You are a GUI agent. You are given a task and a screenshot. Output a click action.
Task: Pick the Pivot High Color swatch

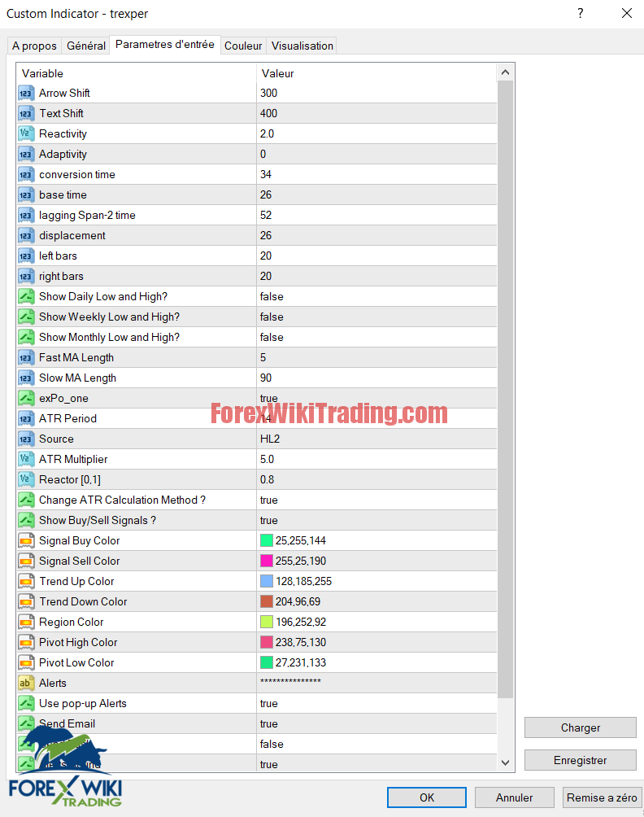(x=267, y=642)
